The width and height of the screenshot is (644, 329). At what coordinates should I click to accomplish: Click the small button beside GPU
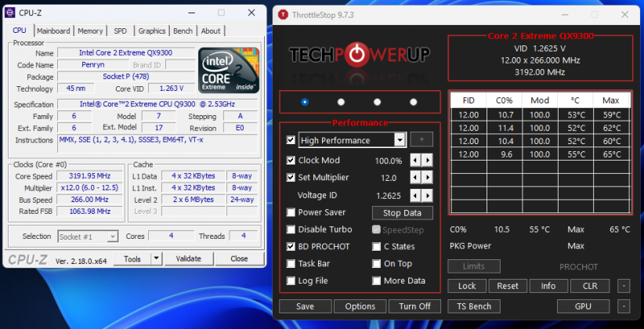[622, 306]
